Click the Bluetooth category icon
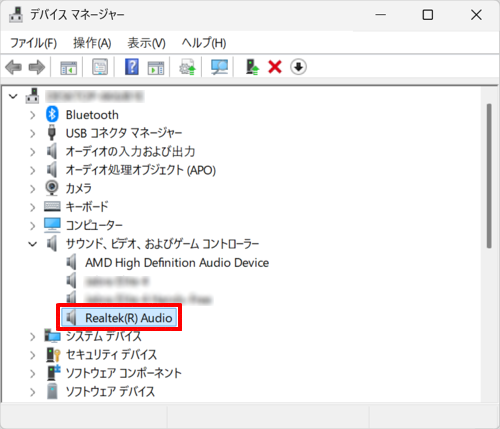Viewport: 500px width, 429px height. (x=52, y=114)
